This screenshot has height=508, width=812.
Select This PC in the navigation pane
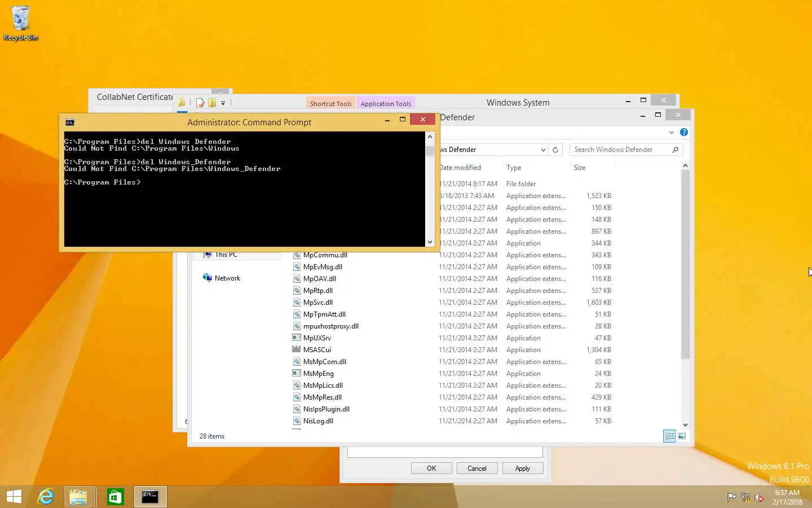tap(226, 255)
